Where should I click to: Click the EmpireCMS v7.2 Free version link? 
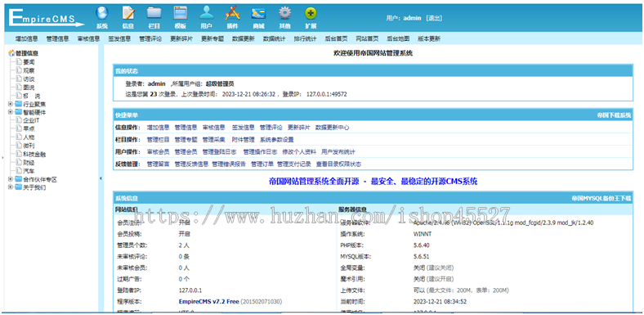(209, 301)
